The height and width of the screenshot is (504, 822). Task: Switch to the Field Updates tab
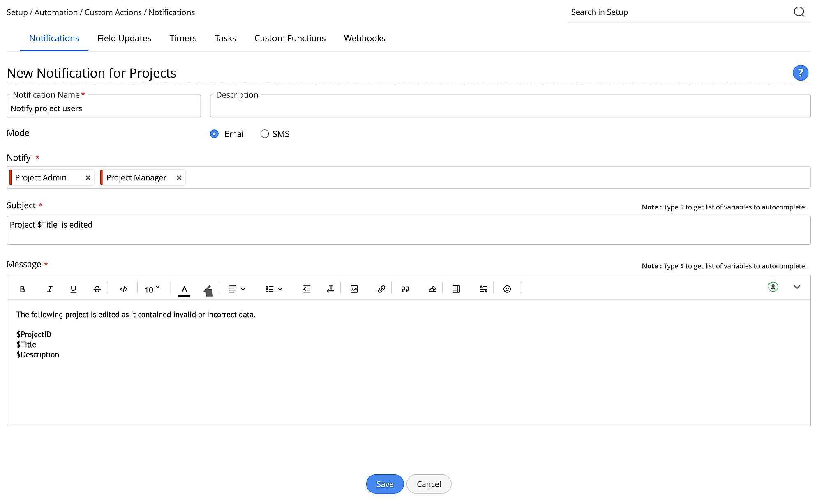point(124,38)
